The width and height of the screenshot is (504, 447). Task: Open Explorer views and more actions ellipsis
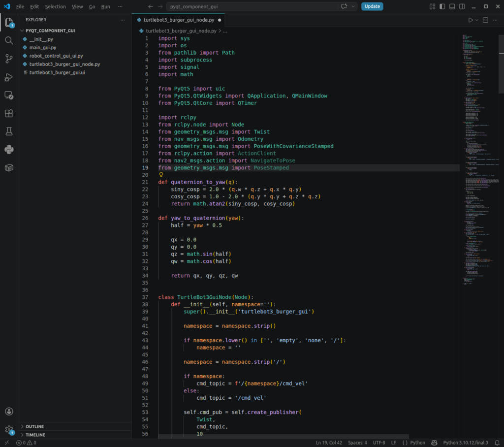123,20
